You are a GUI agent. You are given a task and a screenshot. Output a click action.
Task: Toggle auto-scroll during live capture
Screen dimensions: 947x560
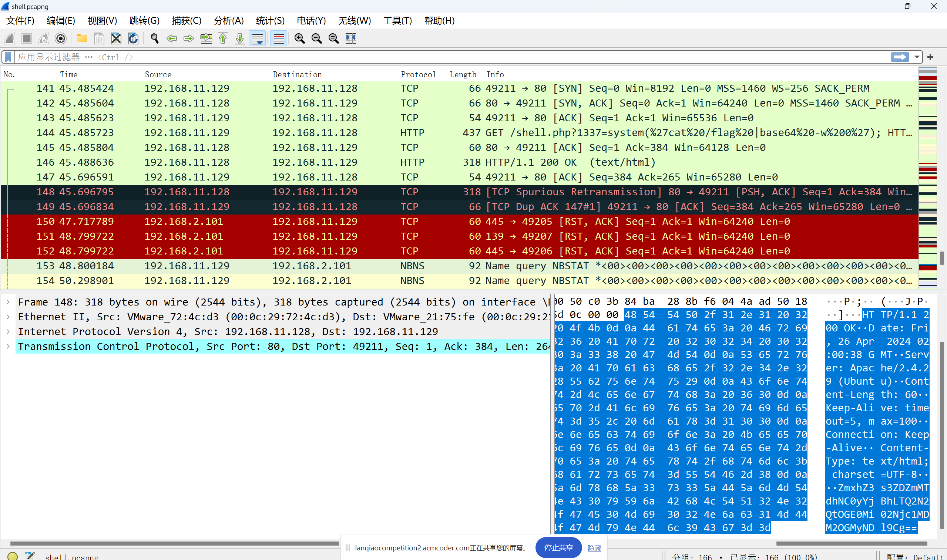pos(258,38)
